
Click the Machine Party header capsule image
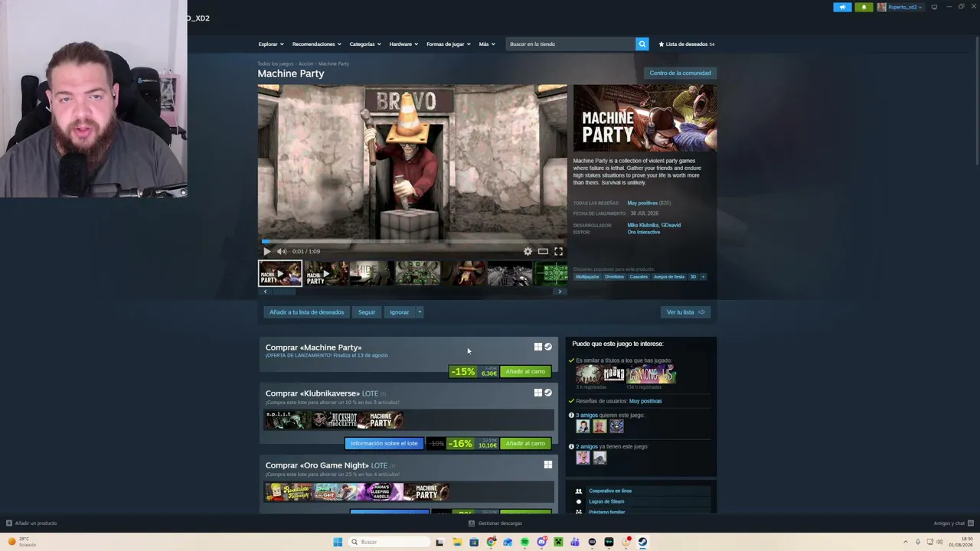[x=645, y=118]
